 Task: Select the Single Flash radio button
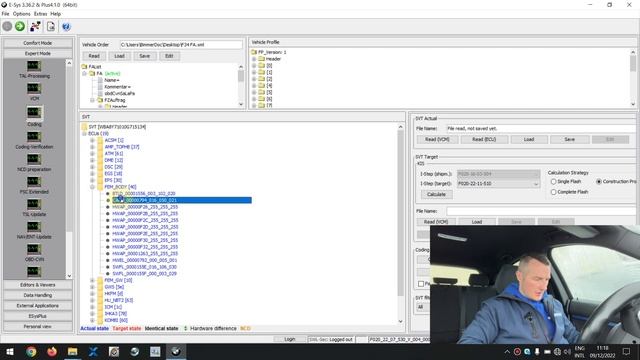553,182
